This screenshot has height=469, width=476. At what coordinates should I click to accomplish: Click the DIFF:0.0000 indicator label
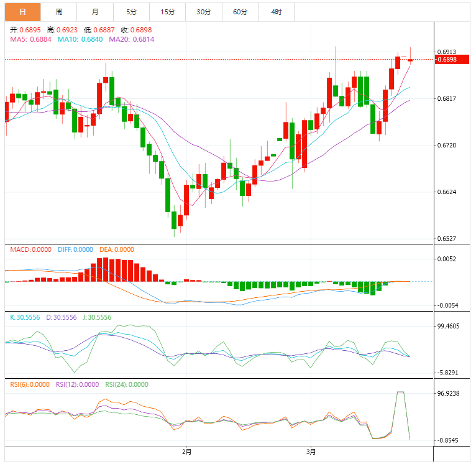tap(75, 249)
